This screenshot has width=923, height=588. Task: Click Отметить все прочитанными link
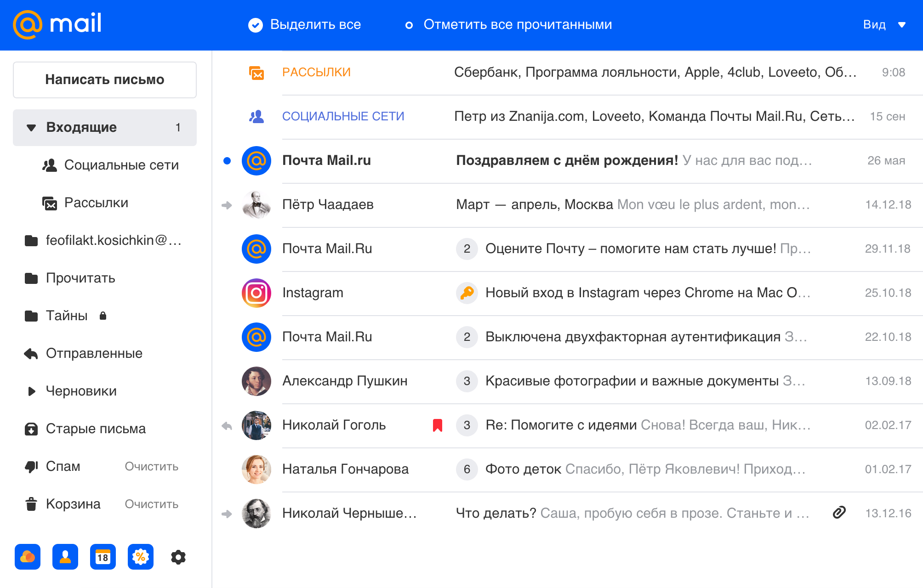[516, 25]
